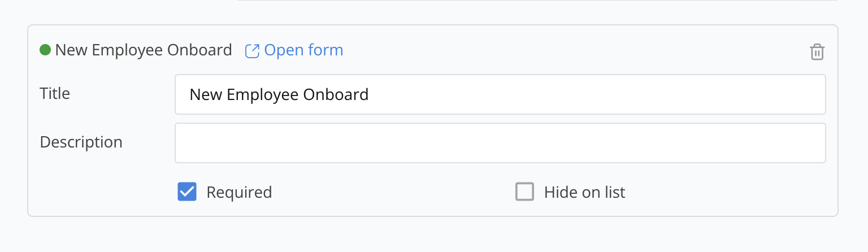Click the Description field label
This screenshot has height=252, width=868.
pos(81,142)
